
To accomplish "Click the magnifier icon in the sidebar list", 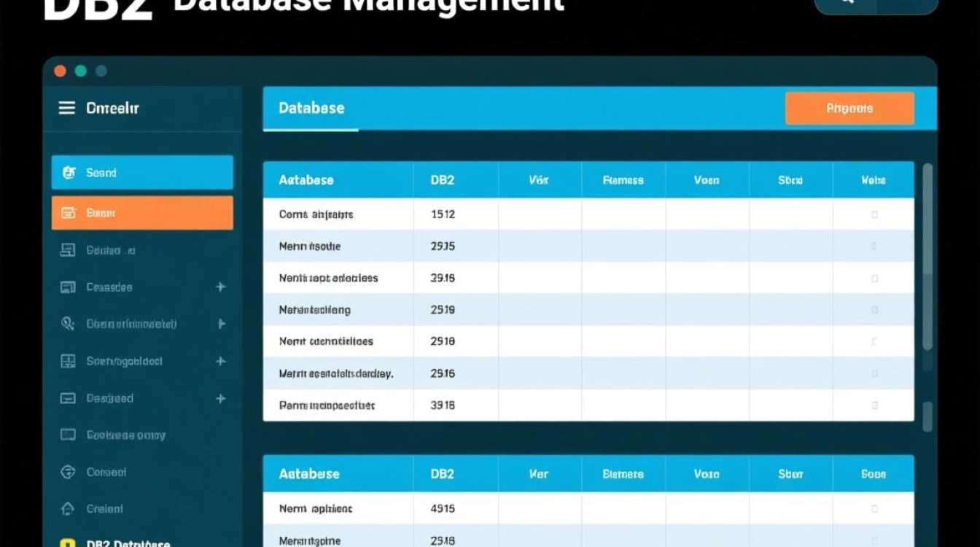I will pos(68,324).
